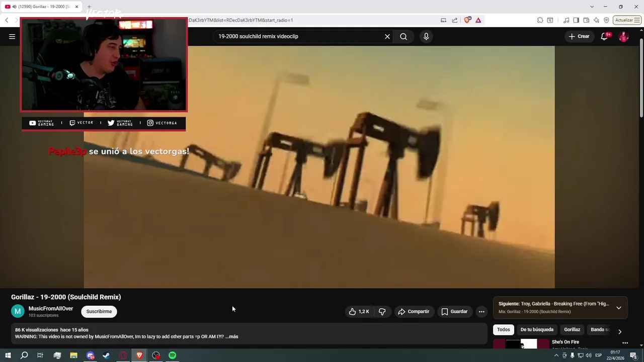This screenshot has height=362, width=644.
Task: Open tab search icon in toolbar
Action: (550, 20)
